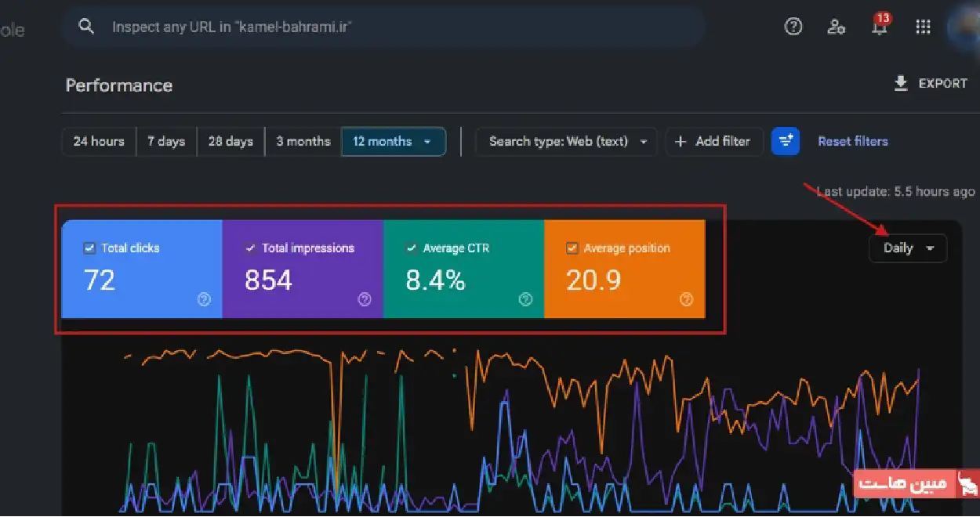Click help icon on Total clicks card

pos(204,299)
